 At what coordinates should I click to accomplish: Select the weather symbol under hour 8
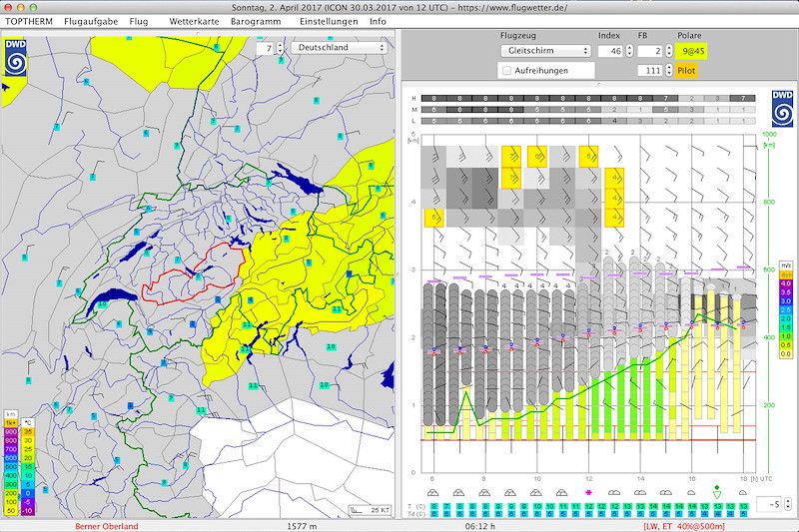tap(484, 493)
